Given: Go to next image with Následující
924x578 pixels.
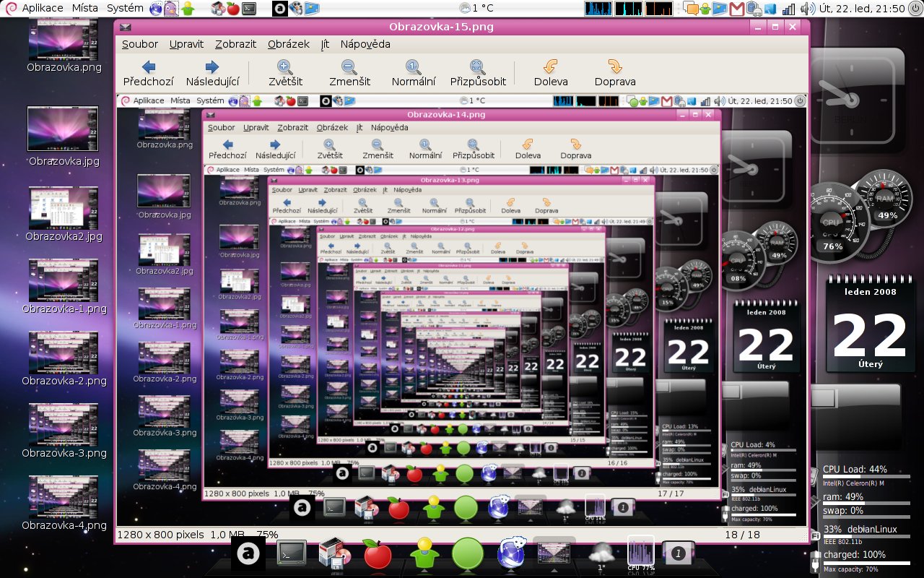Looking at the screenshot, I should pyautogui.click(x=212, y=73).
